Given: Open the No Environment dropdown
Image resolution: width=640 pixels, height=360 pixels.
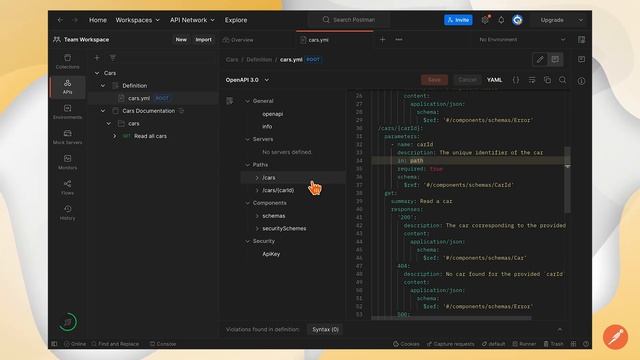Looking at the screenshot, I should pyautogui.click(x=522, y=40).
